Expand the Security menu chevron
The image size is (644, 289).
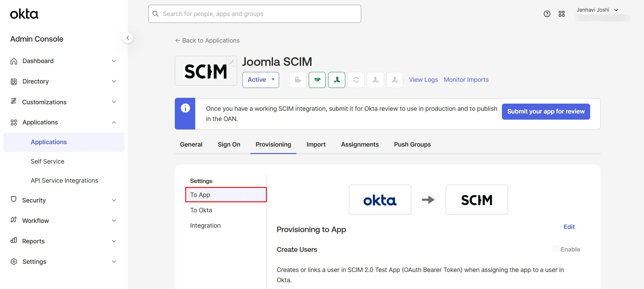[x=114, y=200]
